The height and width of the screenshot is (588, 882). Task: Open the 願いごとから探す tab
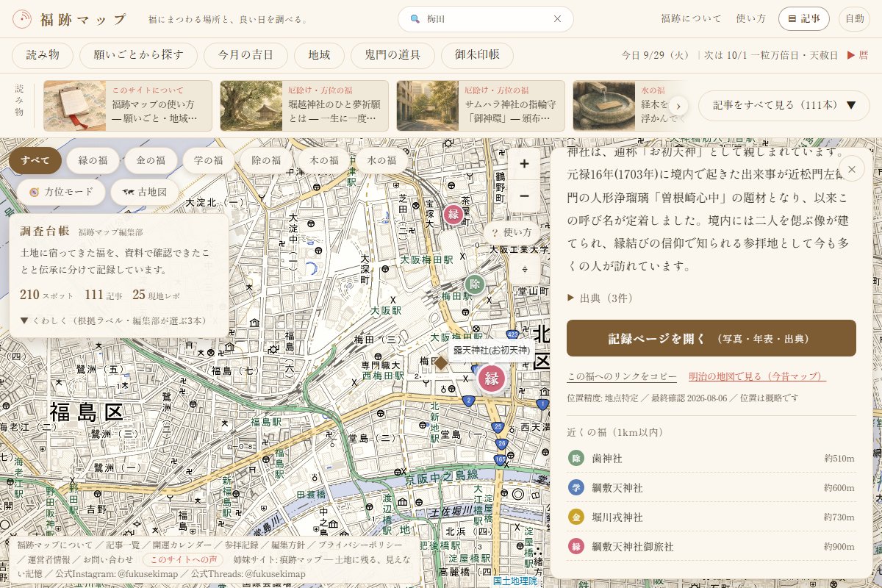pyautogui.click(x=138, y=55)
